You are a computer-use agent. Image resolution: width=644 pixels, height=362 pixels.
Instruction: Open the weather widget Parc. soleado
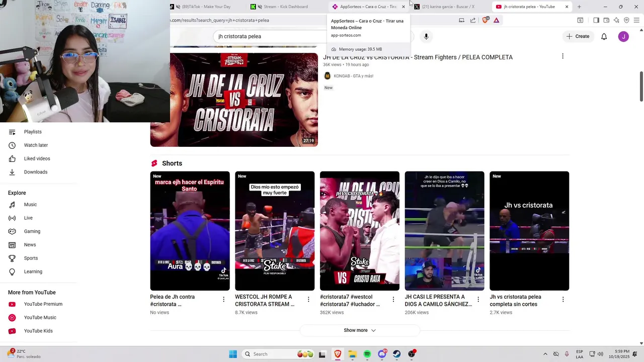[x=24, y=354]
